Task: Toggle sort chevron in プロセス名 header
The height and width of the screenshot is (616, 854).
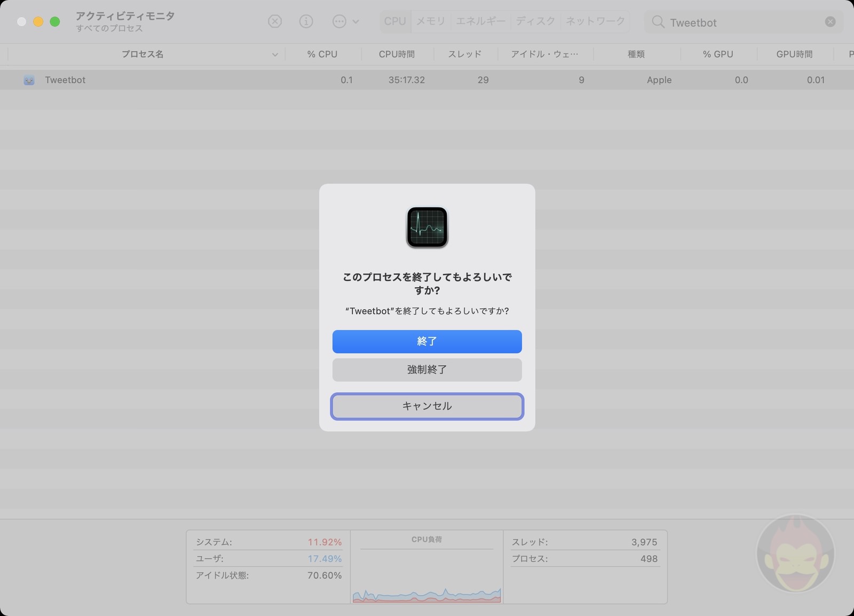Action: point(275,54)
